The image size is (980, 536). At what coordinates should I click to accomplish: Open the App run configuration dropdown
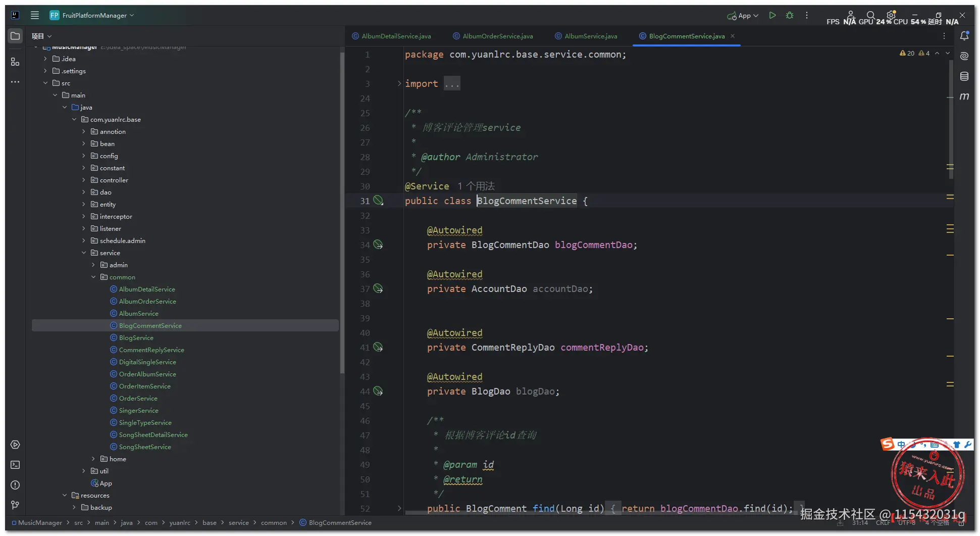(x=743, y=16)
